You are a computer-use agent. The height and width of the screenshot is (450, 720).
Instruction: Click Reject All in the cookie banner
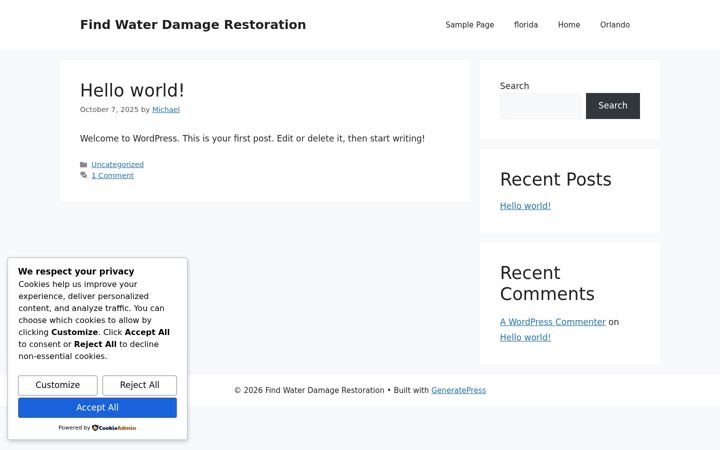(x=140, y=385)
